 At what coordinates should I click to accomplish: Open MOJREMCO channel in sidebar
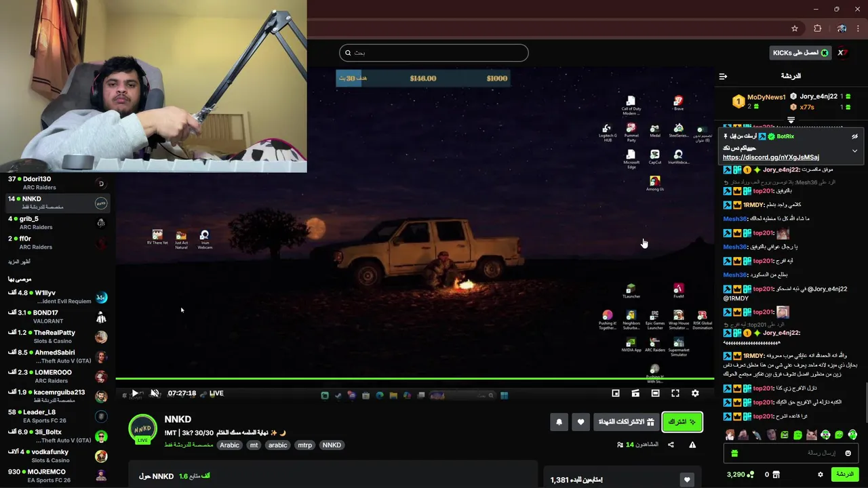coord(57,475)
